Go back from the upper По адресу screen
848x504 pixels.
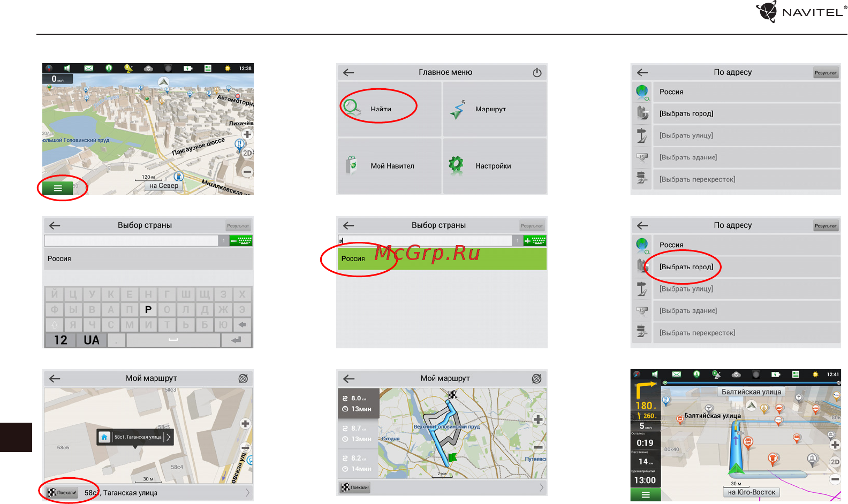(x=643, y=72)
